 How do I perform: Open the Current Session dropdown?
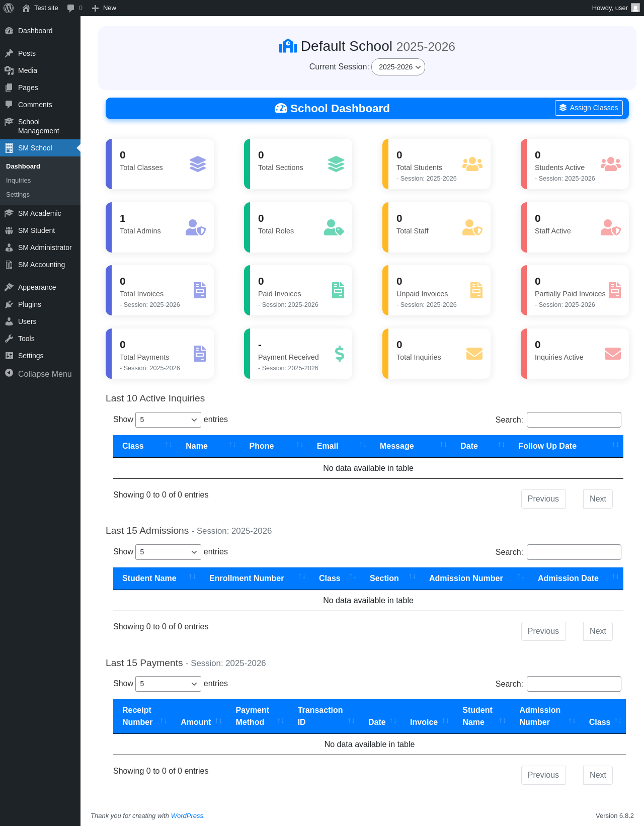pos(398,67)
